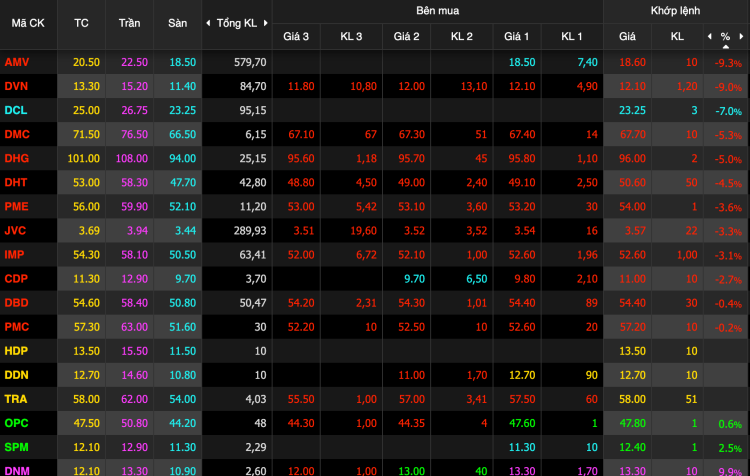Image resolution: width=750 pixels, height=476 pixels.
Task: Click DMC reference price 71.50
Action: coord(87,134)
